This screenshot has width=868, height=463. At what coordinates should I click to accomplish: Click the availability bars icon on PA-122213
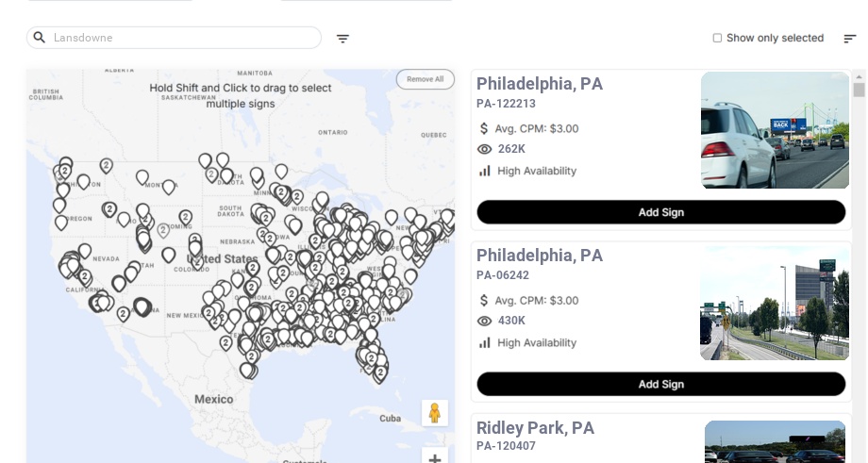tap(485, 171)
